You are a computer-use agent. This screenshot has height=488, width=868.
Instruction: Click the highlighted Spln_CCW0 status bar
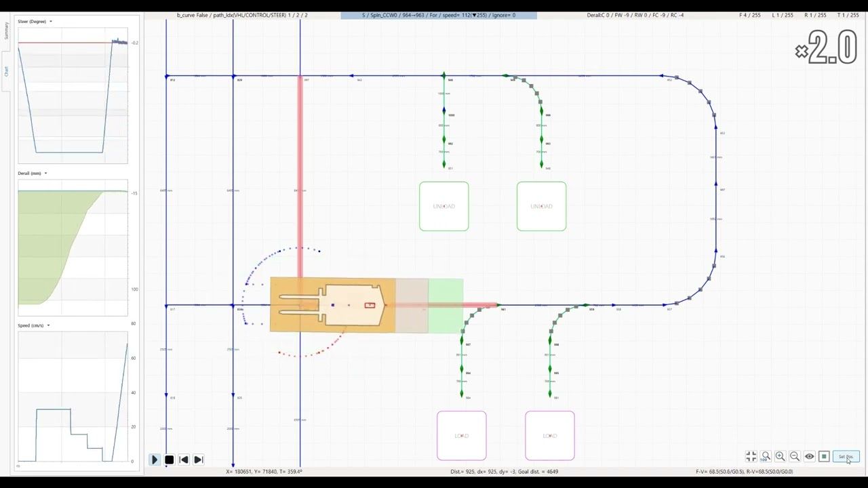439,15
